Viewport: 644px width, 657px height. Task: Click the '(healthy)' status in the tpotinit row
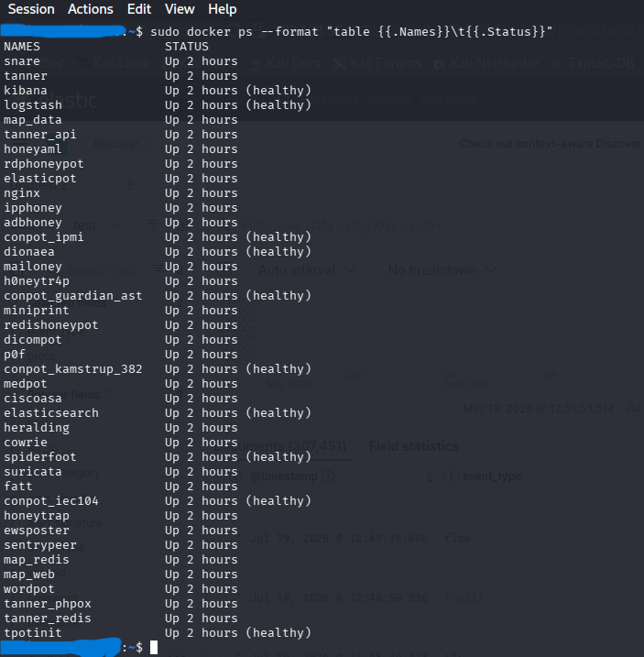pyautogui.click(x=278, y=633)
